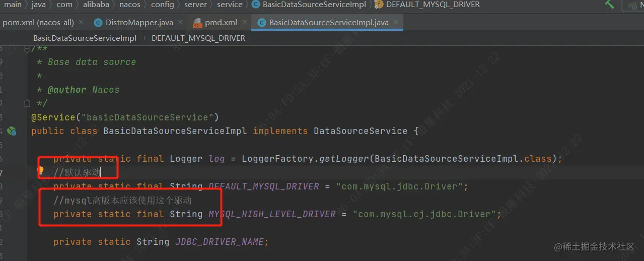Close the BasicDataSourceServiceImpl.java tab
The width and height of the screenshot is (644, 261).
point(396,23)
